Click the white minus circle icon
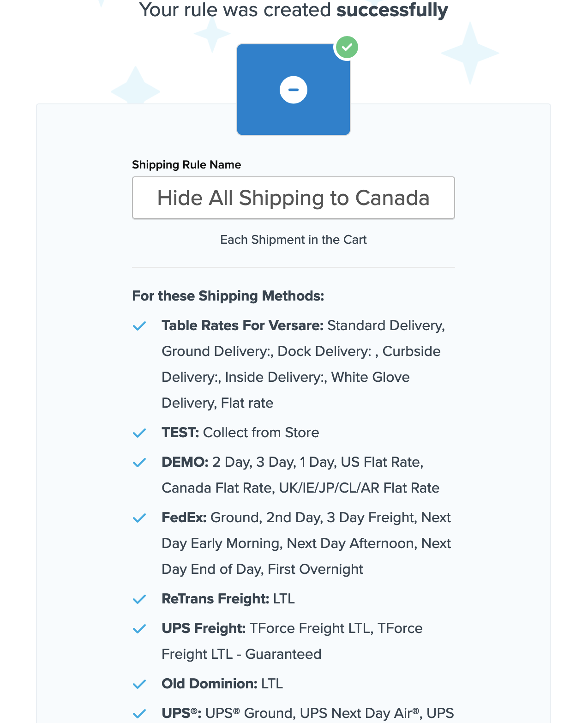Screen dimensions: 588x723 click(x=294, y=90)
